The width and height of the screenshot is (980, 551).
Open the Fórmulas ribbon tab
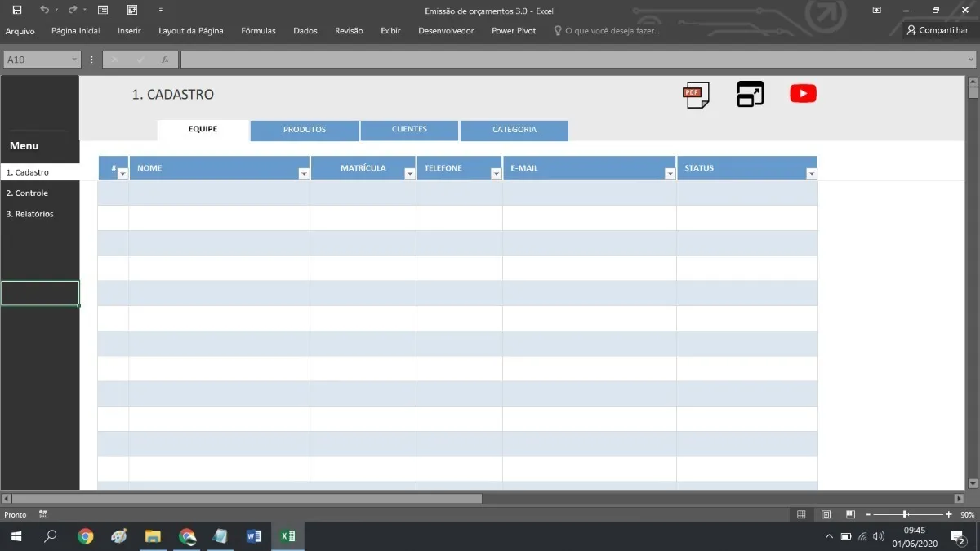coord(258,31)
